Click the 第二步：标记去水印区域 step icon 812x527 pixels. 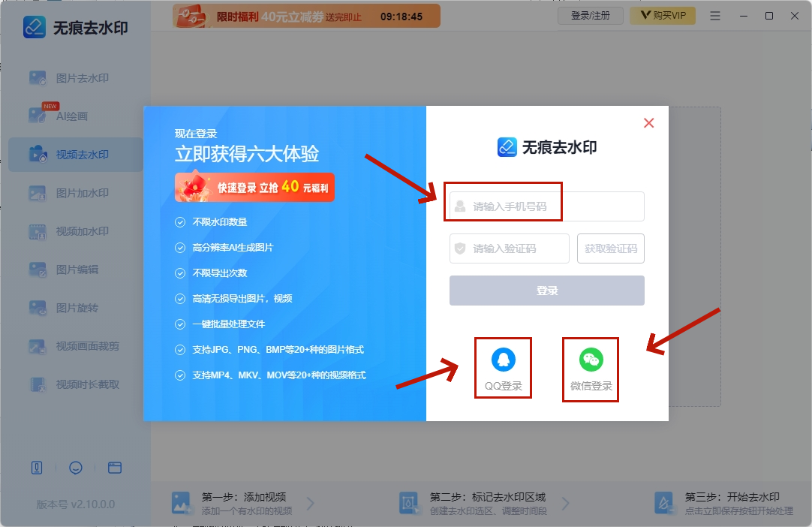pos(409,503)
